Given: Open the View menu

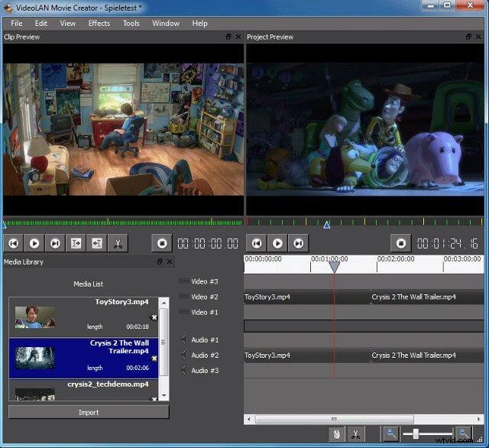Looking at the screenshot, I should click(x=68, y=24).
